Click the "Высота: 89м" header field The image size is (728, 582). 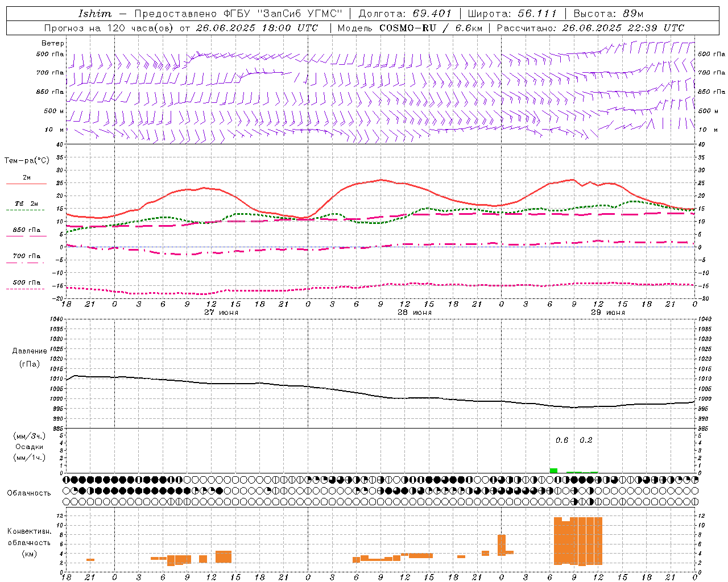tap(609, 14)
